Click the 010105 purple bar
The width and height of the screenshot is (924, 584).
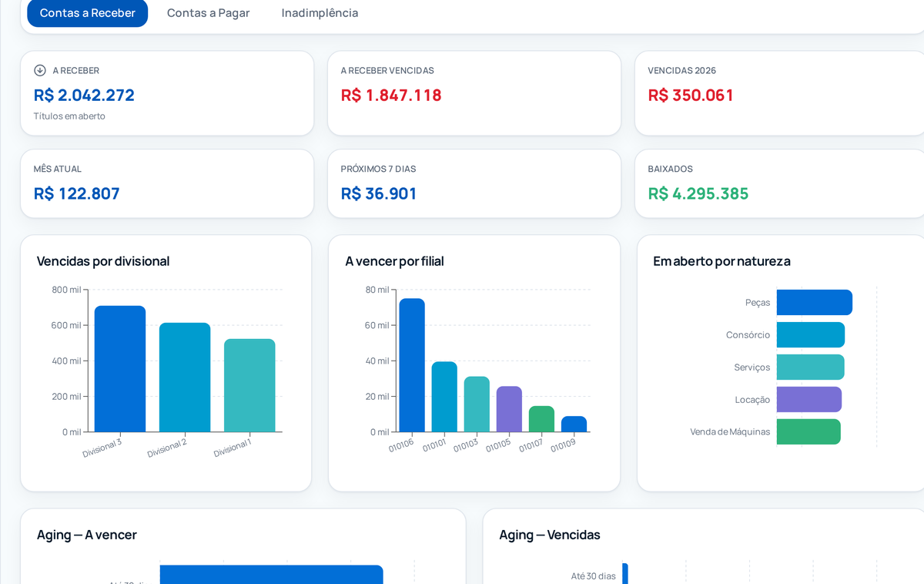point(509,409)
